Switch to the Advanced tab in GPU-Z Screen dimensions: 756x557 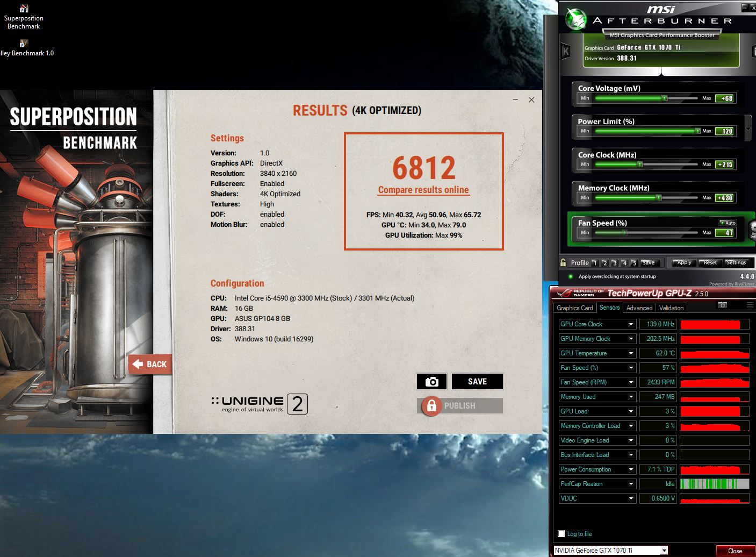tap(639, 308)
